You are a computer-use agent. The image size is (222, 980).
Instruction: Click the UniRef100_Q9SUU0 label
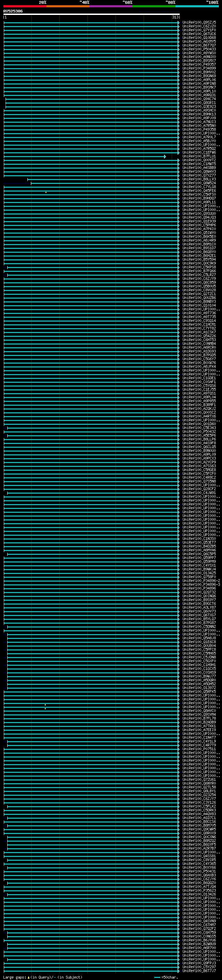click(199, 214)
